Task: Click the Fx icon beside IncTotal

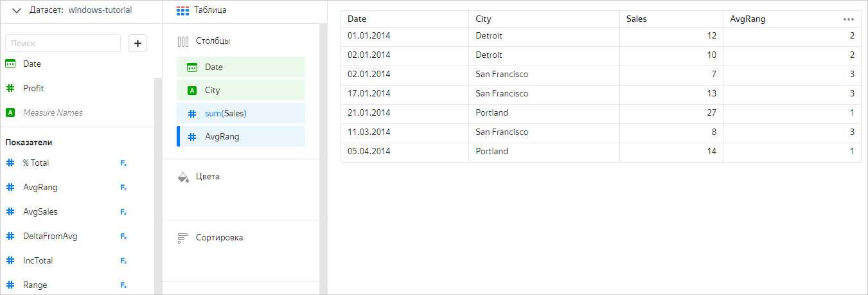Action: tap(123, 261)
